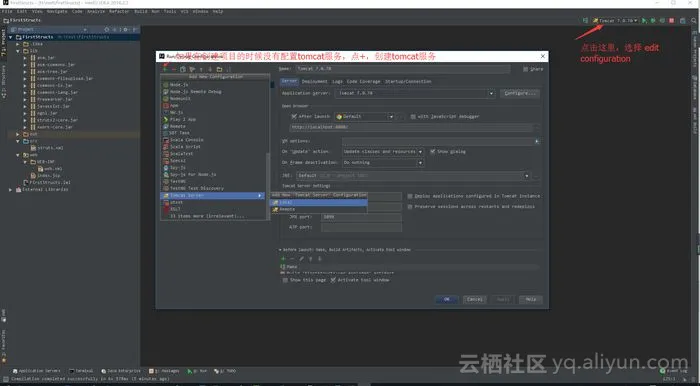700x386 pixels.
Task: Open the Application server dropdown
Action: (491, 94)
